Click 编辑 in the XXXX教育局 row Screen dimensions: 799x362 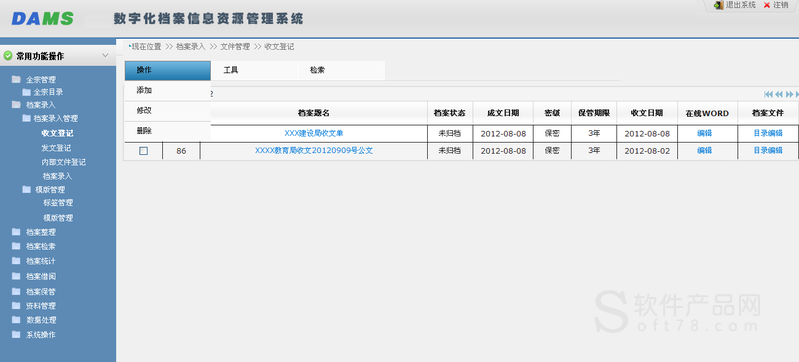704,151
